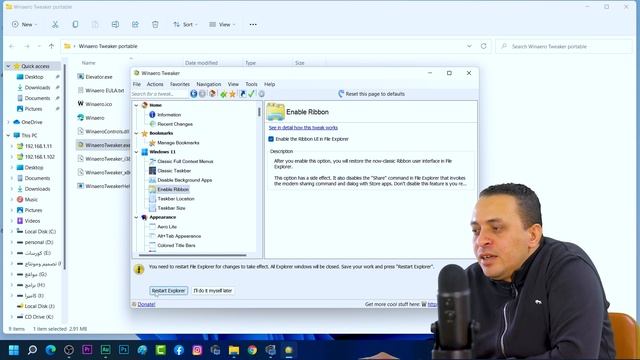Select Classic Full Context Menus tree item

[185, 162]
